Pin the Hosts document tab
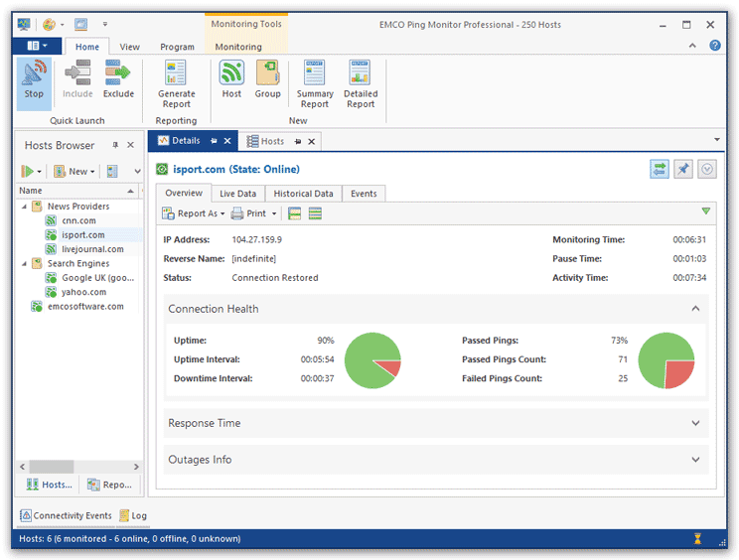Image resolution: width=739 pixels, height=560 pixels. [x=298, y=141]
